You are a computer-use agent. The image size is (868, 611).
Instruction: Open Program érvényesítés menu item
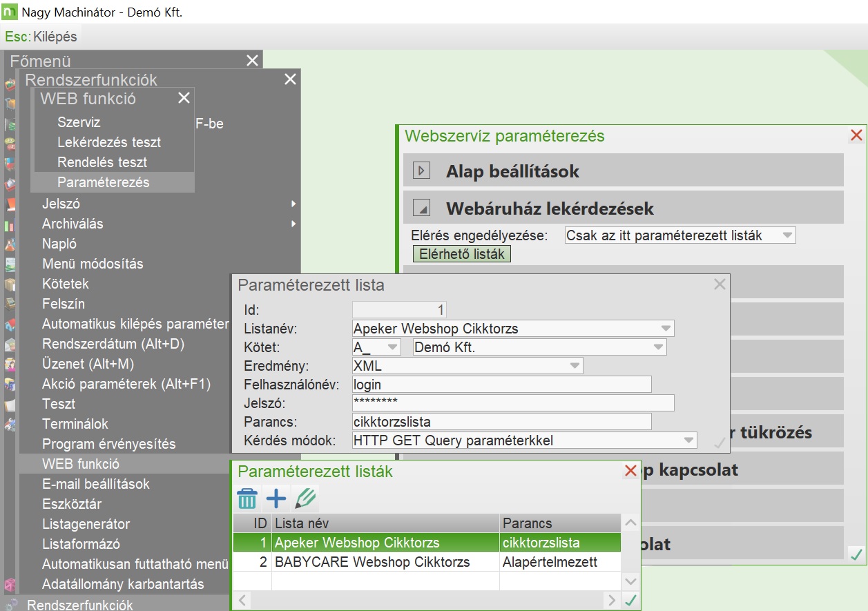point(109,444)
